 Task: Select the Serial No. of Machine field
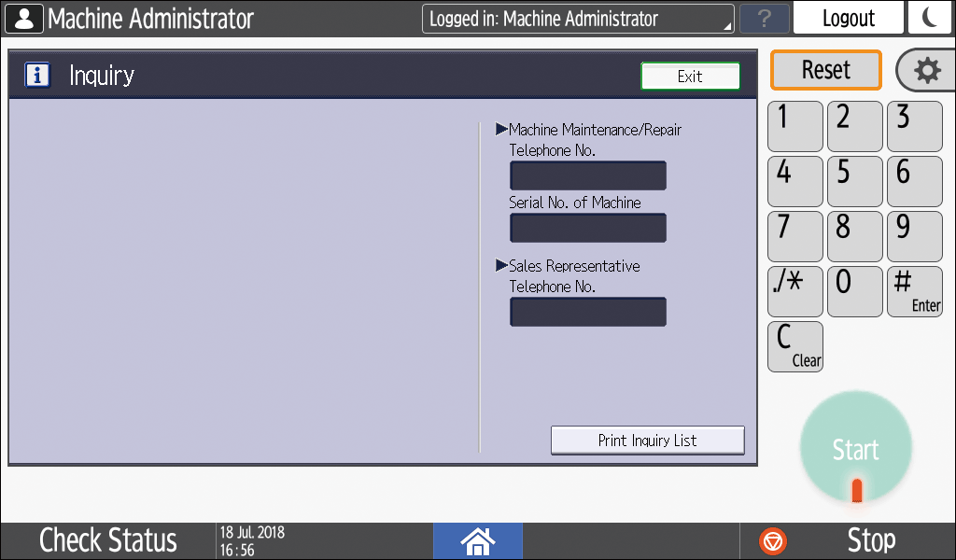coord(587,228)
